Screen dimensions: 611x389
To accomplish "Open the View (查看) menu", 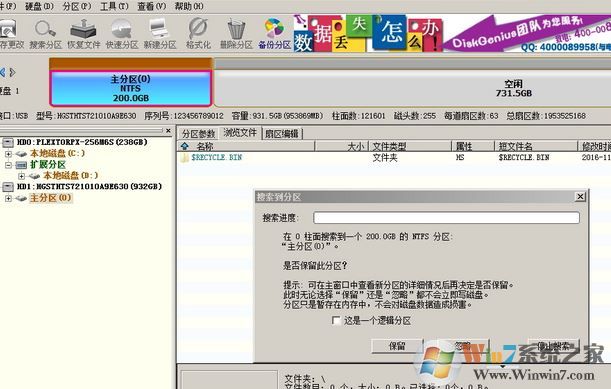I will (x=152, y=6).
